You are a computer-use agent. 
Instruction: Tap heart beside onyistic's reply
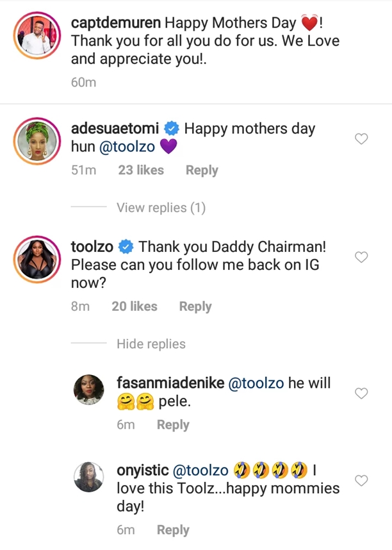point(361,480)
